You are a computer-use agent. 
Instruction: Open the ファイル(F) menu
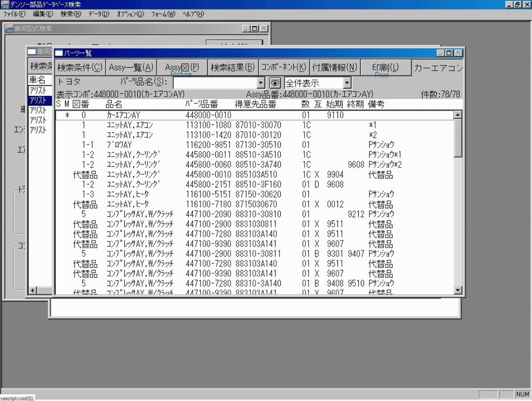(x=14, y=14)
